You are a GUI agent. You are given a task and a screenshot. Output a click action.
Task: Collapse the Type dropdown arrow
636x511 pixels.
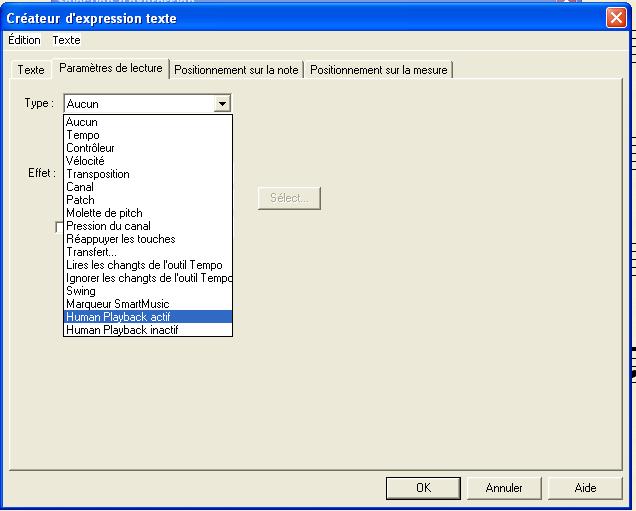tap(222, 103)
